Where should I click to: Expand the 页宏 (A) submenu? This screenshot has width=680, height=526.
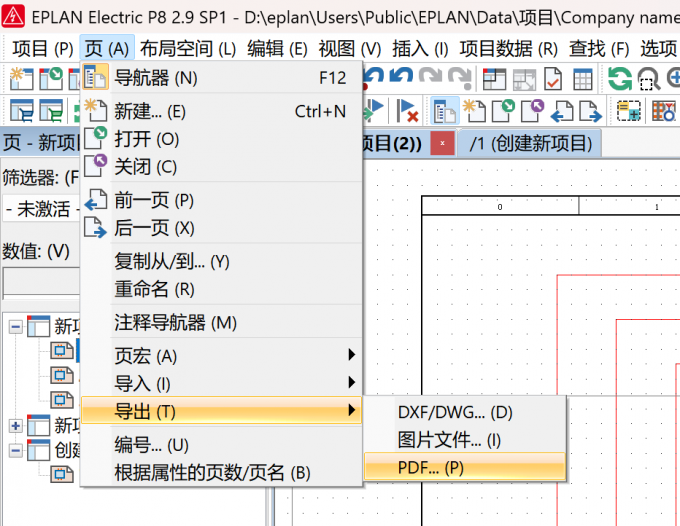pyautogui.click(x=222, y=356)
